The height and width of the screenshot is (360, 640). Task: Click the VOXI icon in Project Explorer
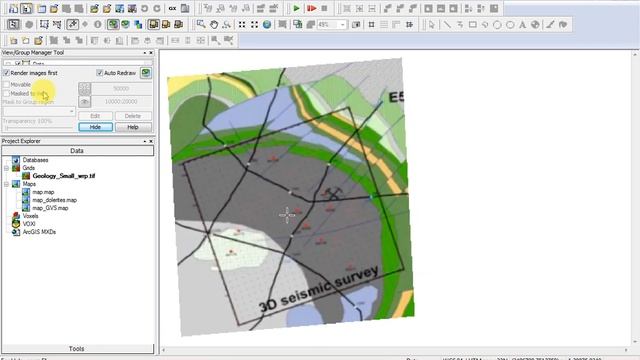click(x=16, y=224)
